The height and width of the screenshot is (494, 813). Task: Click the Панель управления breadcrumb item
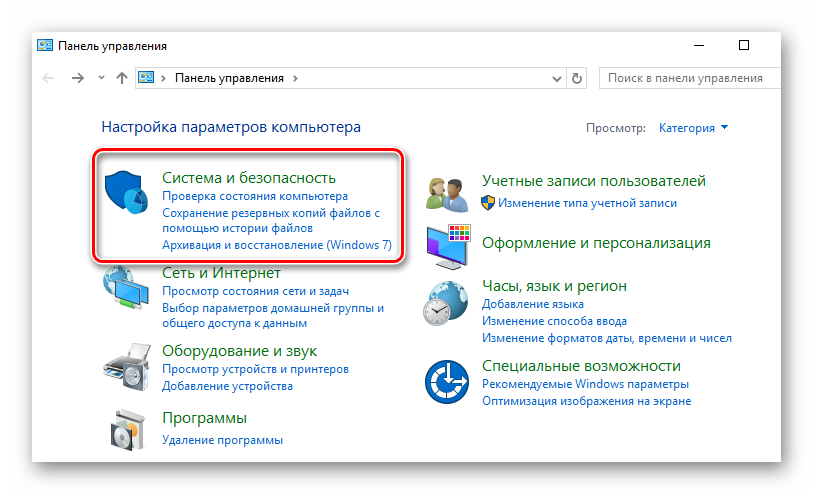[229, 78]
